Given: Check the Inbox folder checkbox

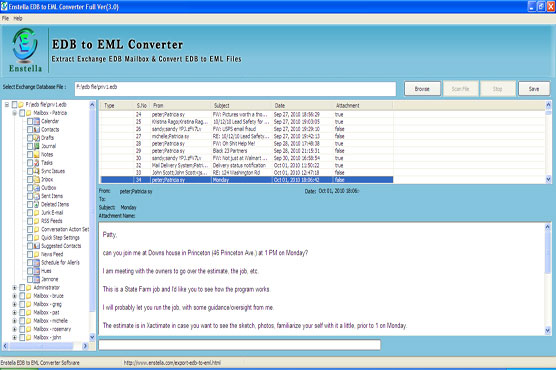Looking at the screenshot, I should point(30,180).
